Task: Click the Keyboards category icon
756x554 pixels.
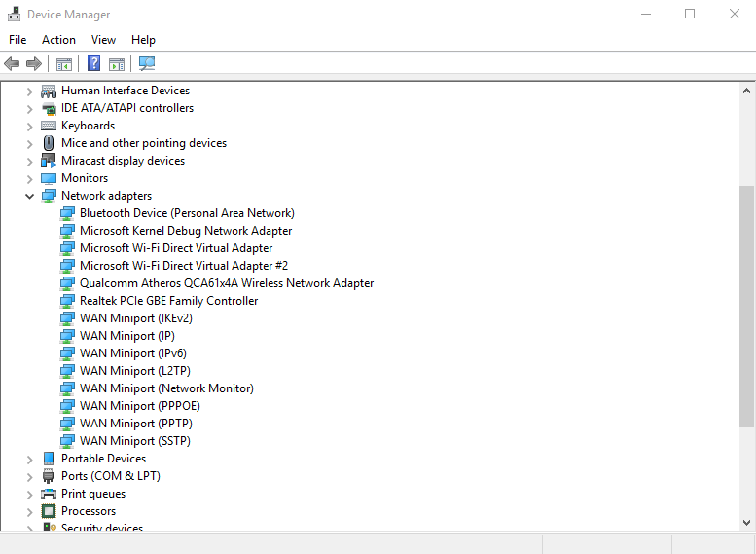Action: (49, 126)
